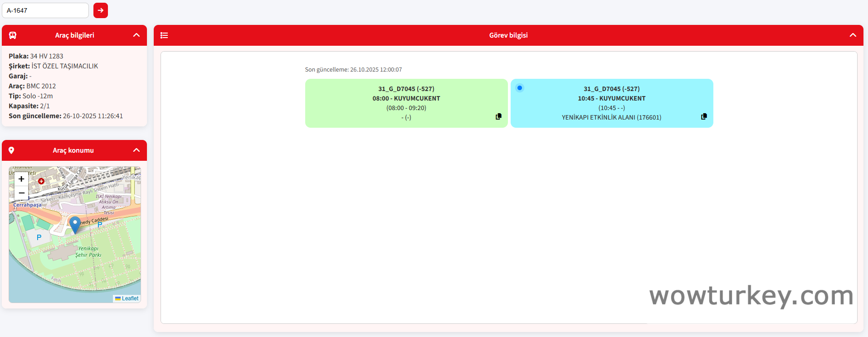Click the list icon in Görev bilgisi header
Viewport: 868px width, 337px height.
pyautogui.click(x=164, y=35)
